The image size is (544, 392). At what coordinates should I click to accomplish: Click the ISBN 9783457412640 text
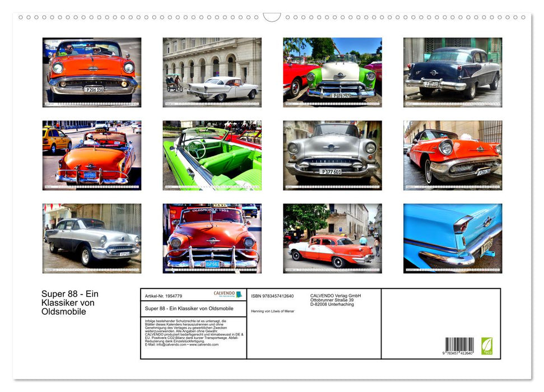[x=272, y=296]
